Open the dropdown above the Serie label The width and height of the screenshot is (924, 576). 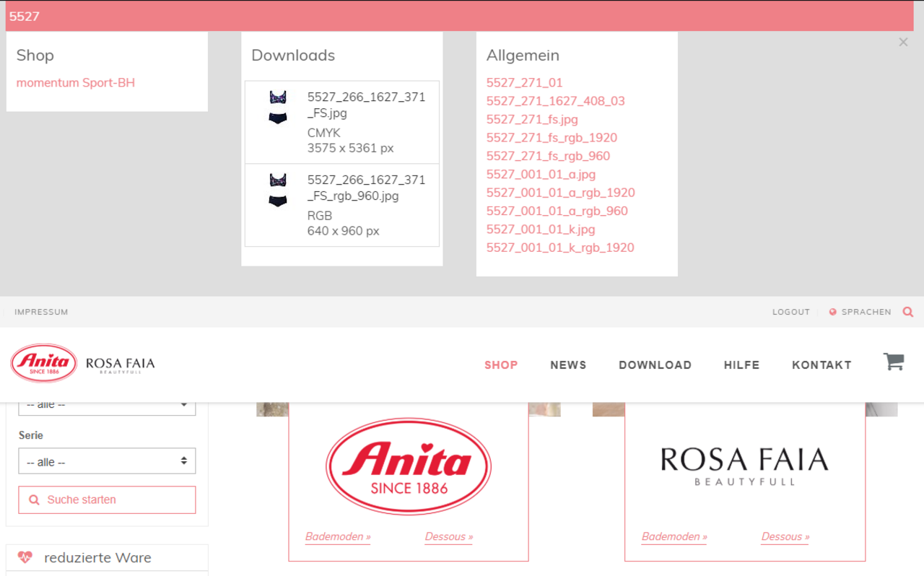click(107, 406)
